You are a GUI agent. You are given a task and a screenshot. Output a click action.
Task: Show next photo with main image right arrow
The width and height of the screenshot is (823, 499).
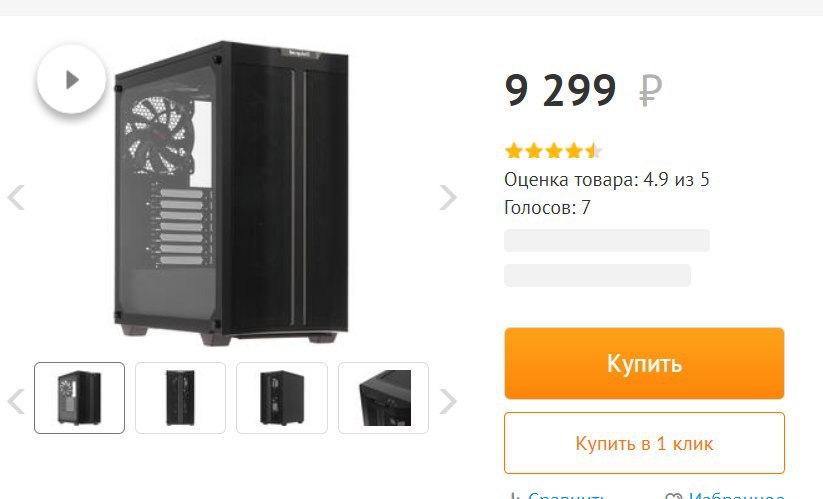point(448,197)
